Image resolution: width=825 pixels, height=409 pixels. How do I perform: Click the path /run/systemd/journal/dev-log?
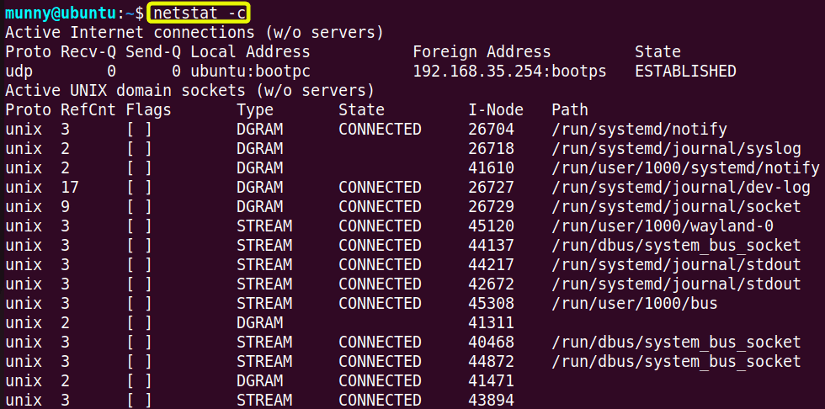tap(680, 187)
